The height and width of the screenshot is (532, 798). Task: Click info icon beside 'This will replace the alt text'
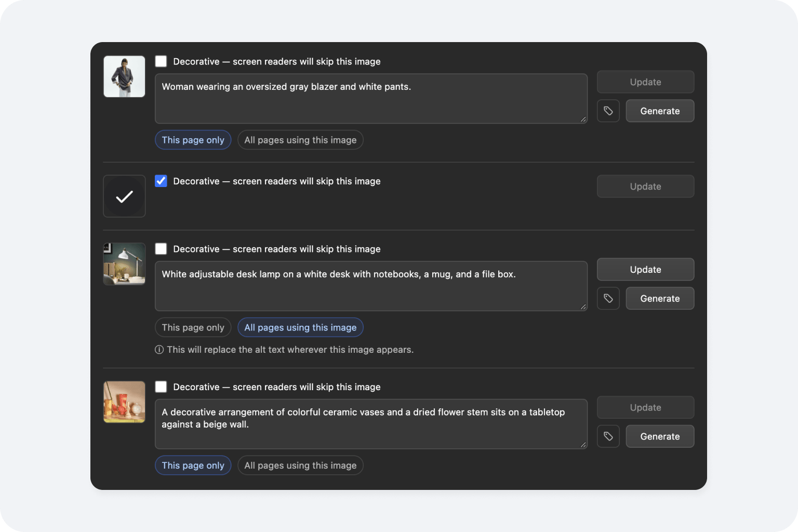point(159,350)
